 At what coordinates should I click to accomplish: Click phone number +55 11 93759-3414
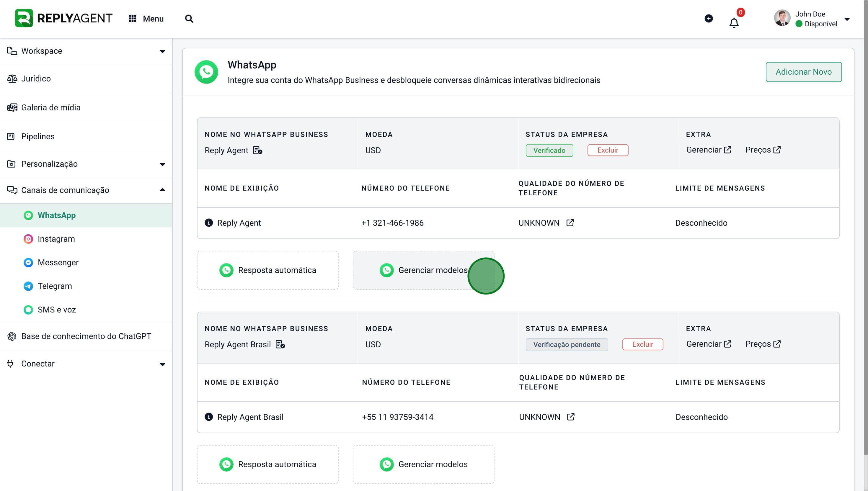point(398,417)
